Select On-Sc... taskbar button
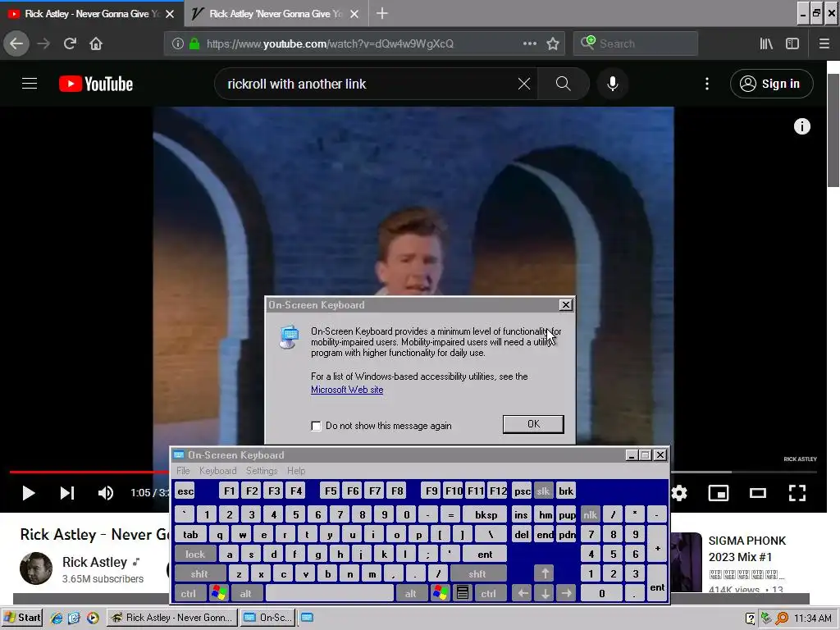The image size is (840, 630). [x=267, y=618]
